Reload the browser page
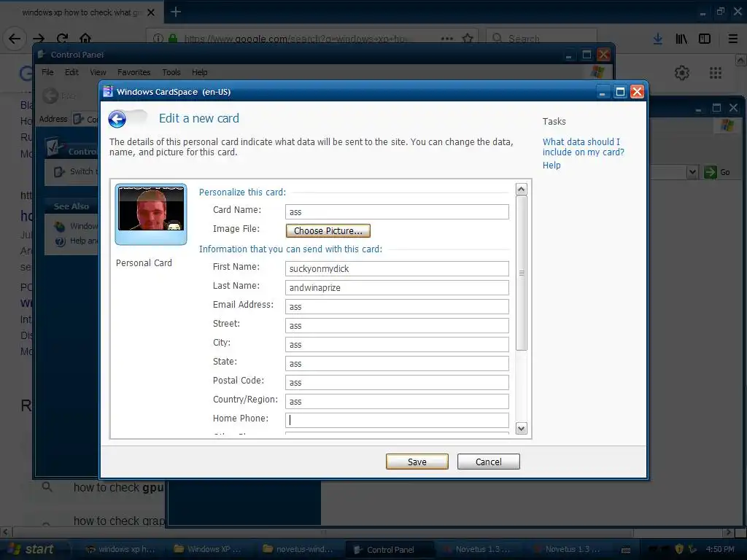This screenshot has width=747, height=560. tap(62, 39)
